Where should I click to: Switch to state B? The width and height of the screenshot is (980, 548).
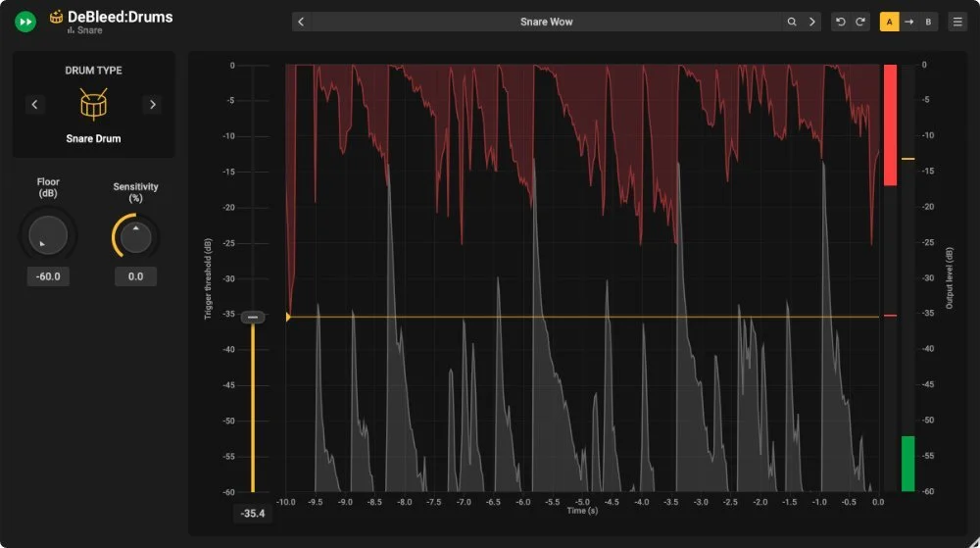[x=928, y=22]
